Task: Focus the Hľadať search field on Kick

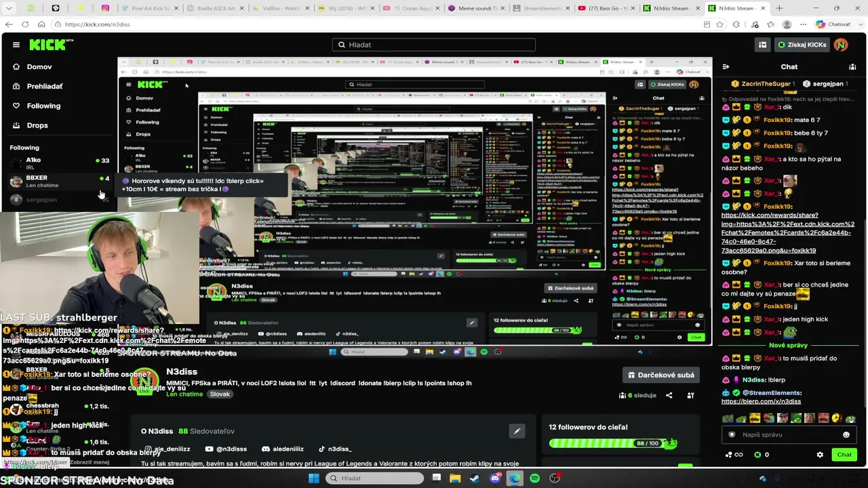Action: click(x=434, y=45)
